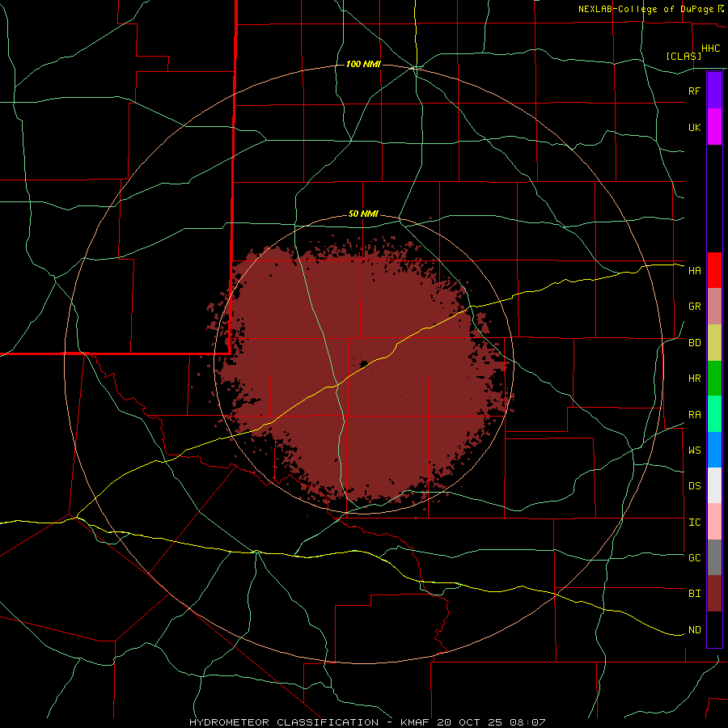Click the blue WS legend swatch
The height and width of the screenshot is (728, 728).
point(714,450)
